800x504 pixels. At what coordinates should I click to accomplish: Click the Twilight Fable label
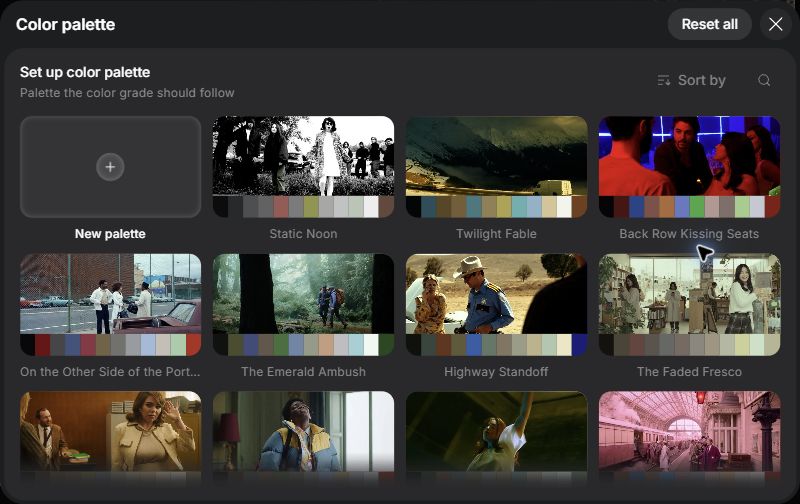496,234
